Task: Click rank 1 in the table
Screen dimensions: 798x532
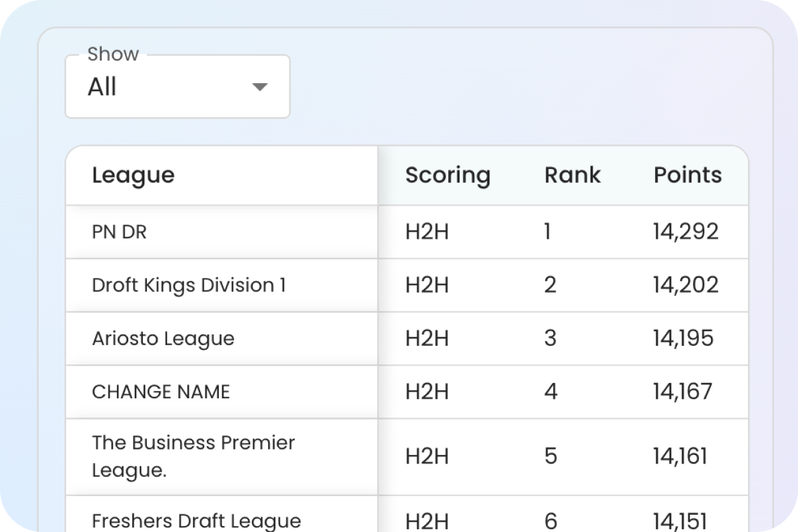Action: [547, 231]
